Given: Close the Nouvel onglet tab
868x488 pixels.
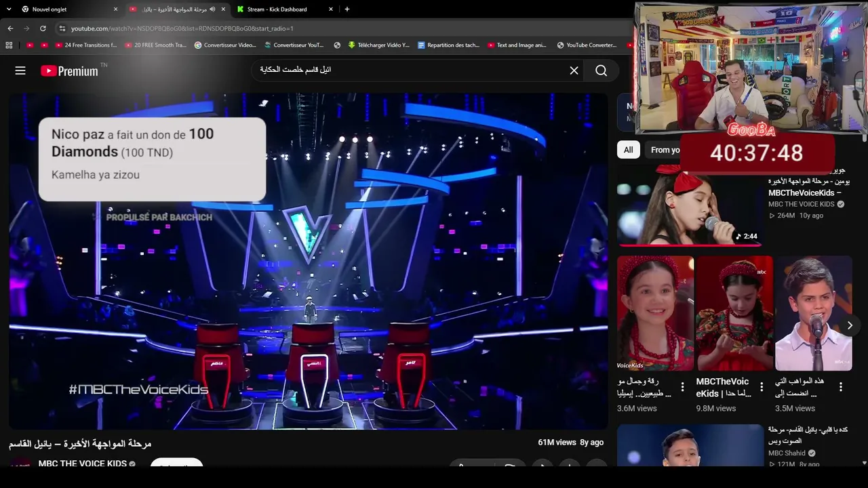Looking at the screenshot, I should pos(115,9).
